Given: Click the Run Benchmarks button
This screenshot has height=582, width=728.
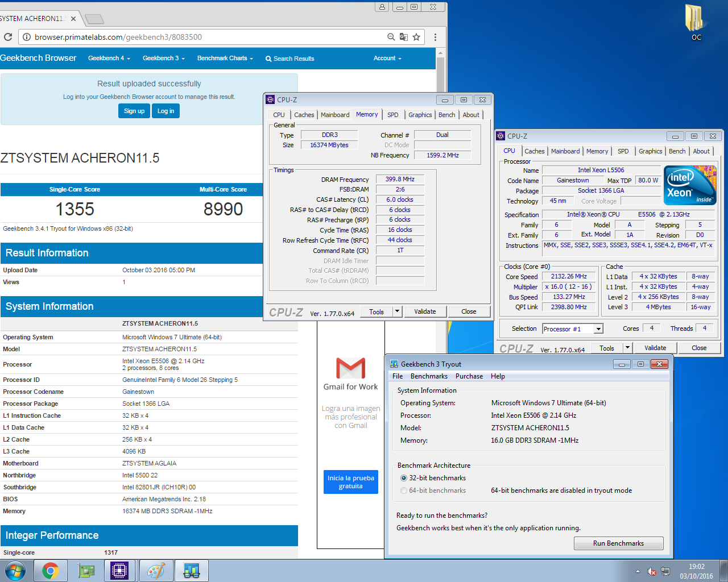Looking at the screenshot, I should tap(619, 543).
